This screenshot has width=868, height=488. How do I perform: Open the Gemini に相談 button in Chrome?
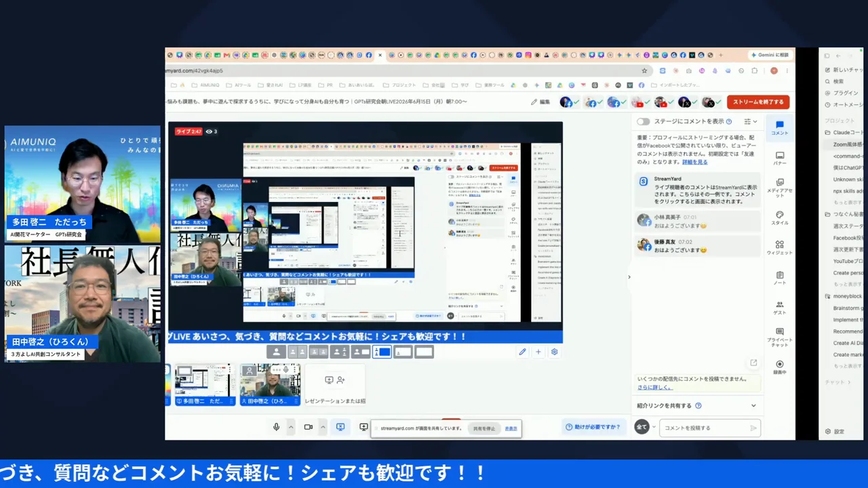[772, 55]
